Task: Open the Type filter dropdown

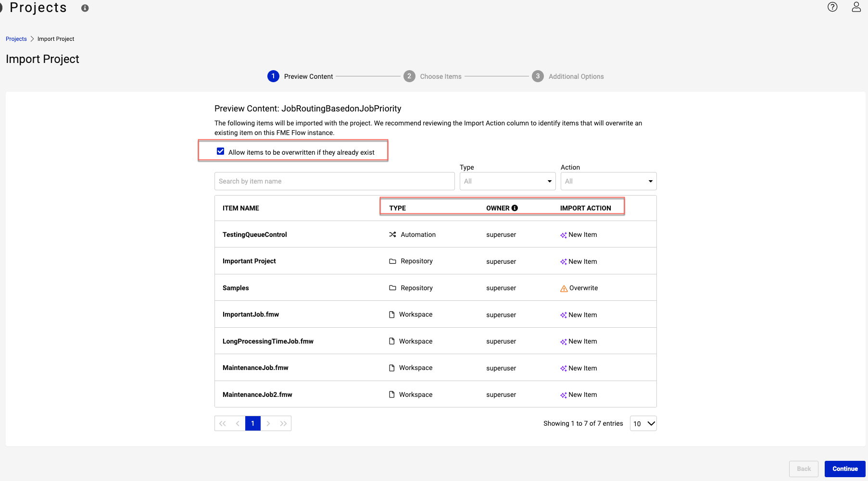Action: click(x=507, y=181)
